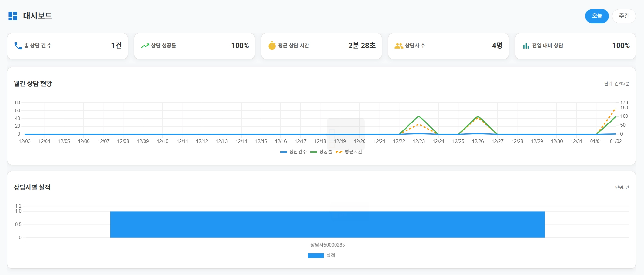644x275 pixels.
Task: Open the 상담사 수 4명 card
Action: 449,46
